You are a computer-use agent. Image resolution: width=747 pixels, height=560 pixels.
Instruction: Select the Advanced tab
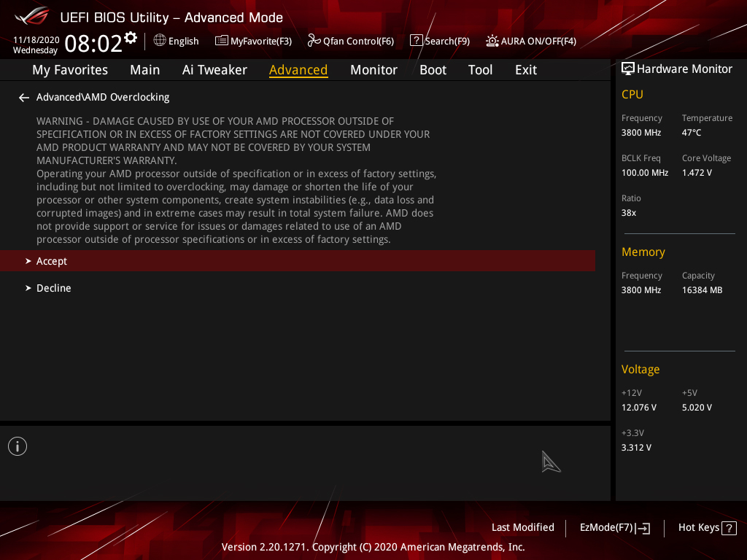[x=298, y=70]
